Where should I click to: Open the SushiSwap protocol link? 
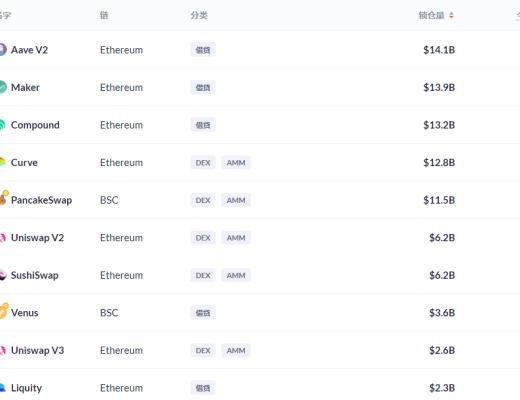(35, 275)
